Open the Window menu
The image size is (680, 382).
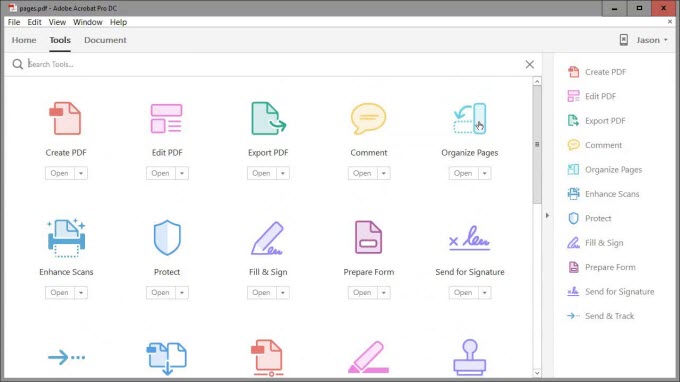[x=88, y=22]
